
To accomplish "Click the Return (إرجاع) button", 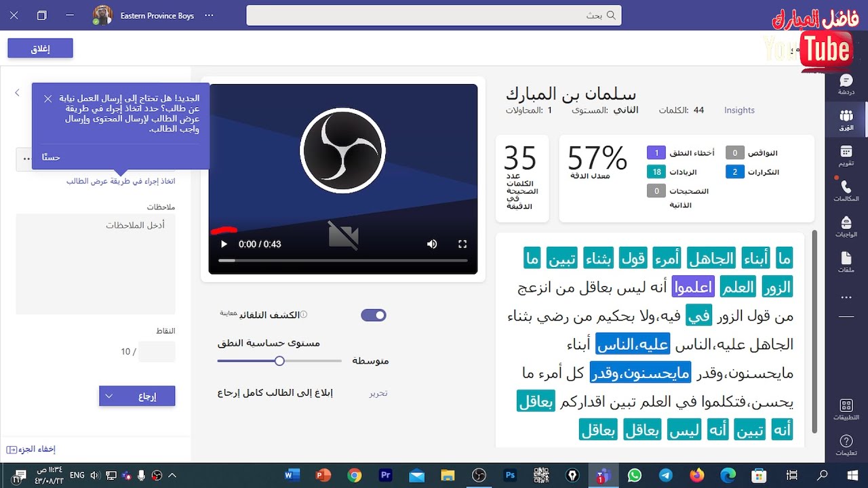I will click(x=147, y=396).
